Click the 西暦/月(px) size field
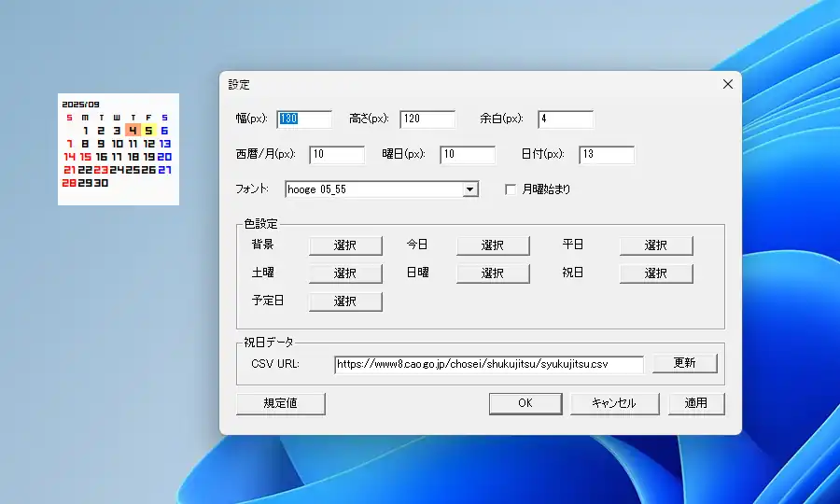 [336, 154]
